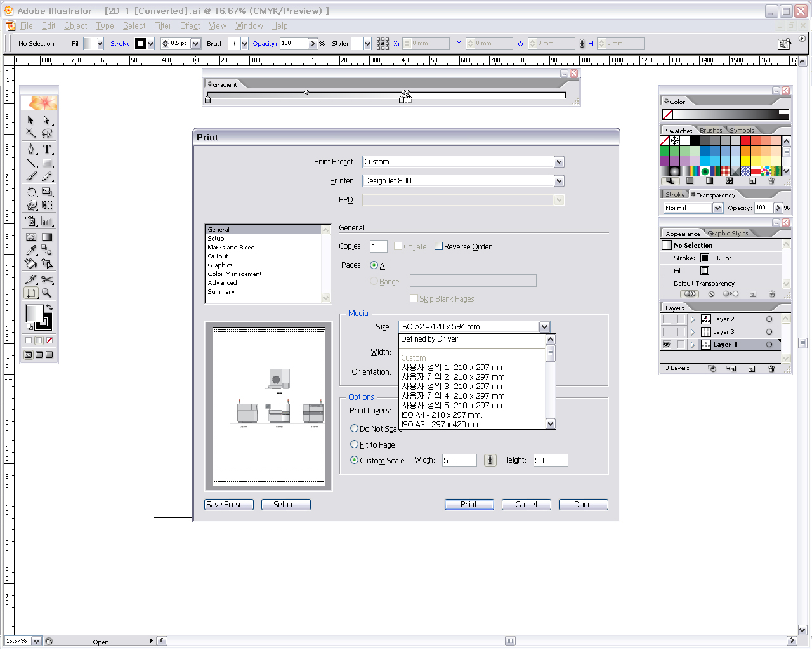Choose the Do Not Scale radio button

pyautogui.click(x=355, y=428)
